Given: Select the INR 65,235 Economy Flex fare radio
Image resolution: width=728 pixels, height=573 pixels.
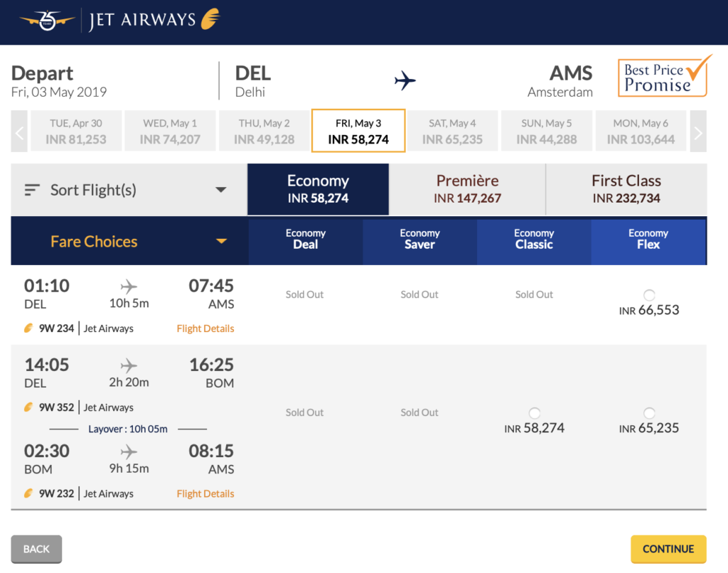Looking at the screenshot, I should (x=648, y=412).
